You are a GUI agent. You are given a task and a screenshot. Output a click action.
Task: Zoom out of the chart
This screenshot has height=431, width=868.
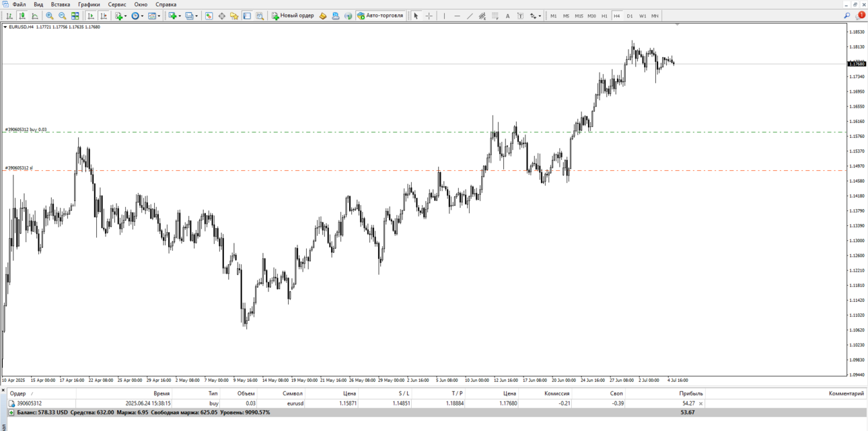pyautogui.click(x=62, y=15)
